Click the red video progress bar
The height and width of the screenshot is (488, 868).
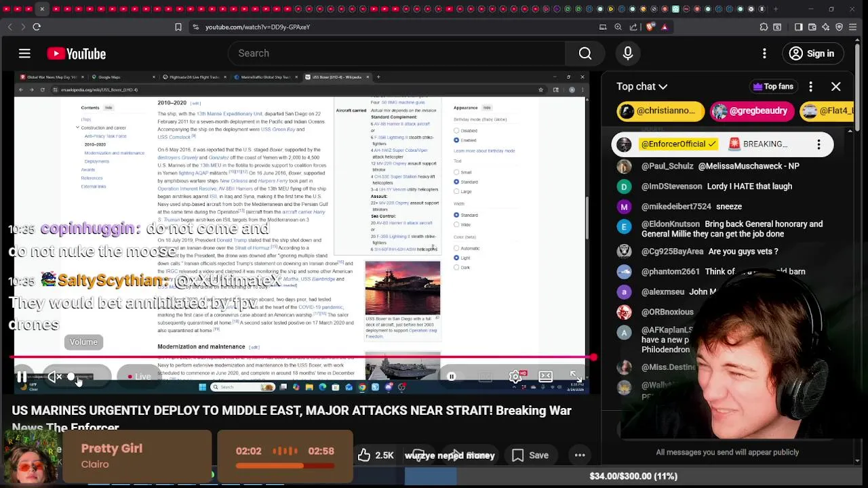click(x=303, y=357)
